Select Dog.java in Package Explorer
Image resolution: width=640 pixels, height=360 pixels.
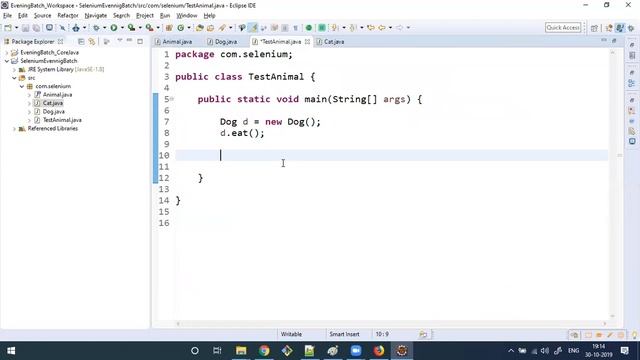point(53,111)
